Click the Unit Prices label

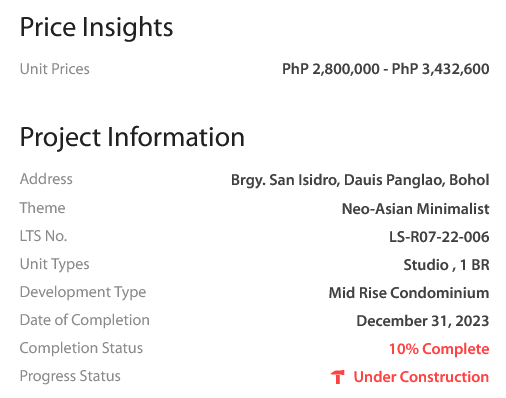pos(55,69)
